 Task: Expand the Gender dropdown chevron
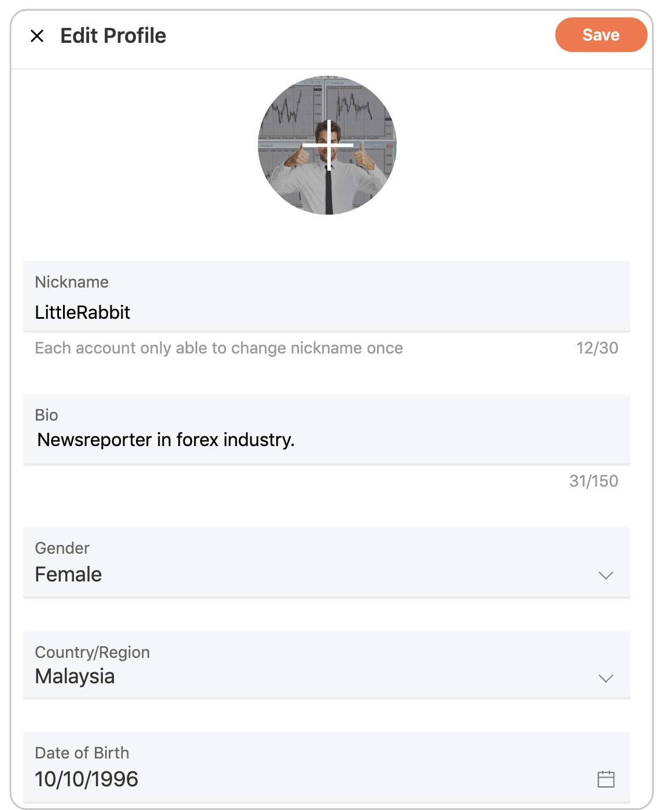605,575
